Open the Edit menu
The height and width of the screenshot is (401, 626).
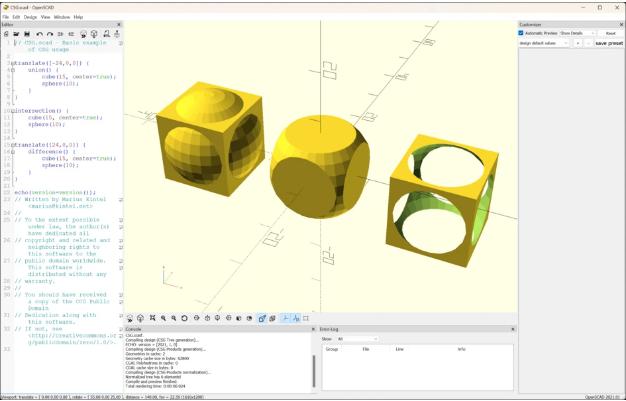click(x=16, y=17)
